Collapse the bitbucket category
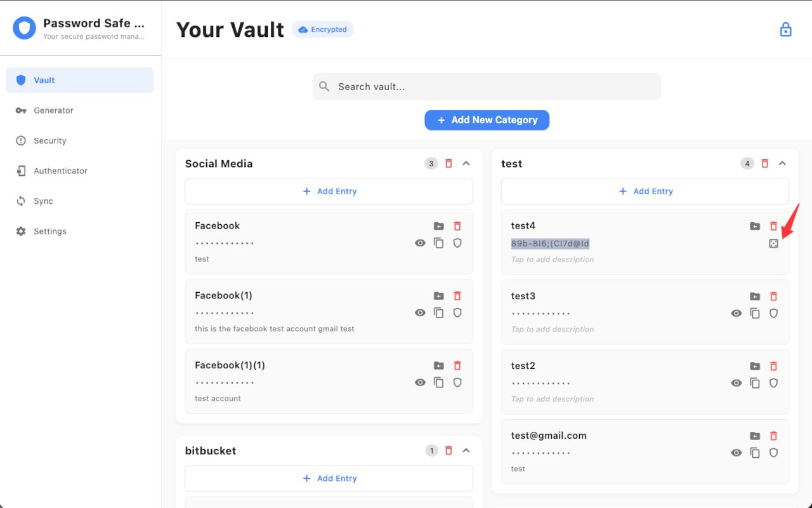Screen dimensions: 812x508 click(x=466, y=450)
